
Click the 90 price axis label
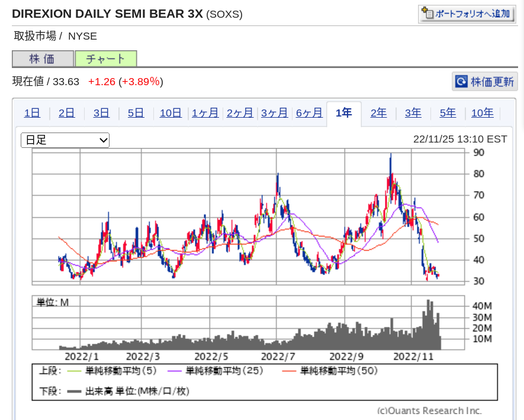point(479,153)
